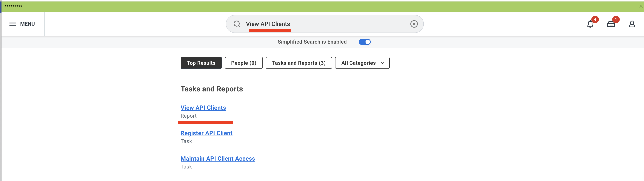Click the red badge on notifications bell

coord(595,19)
